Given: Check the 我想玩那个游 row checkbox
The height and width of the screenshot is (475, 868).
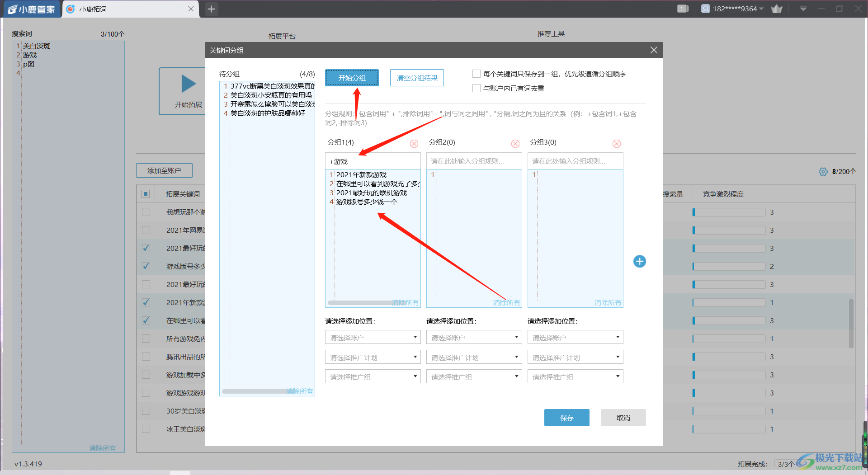Looking at the screenshot, I should click(x=146, y=212).
